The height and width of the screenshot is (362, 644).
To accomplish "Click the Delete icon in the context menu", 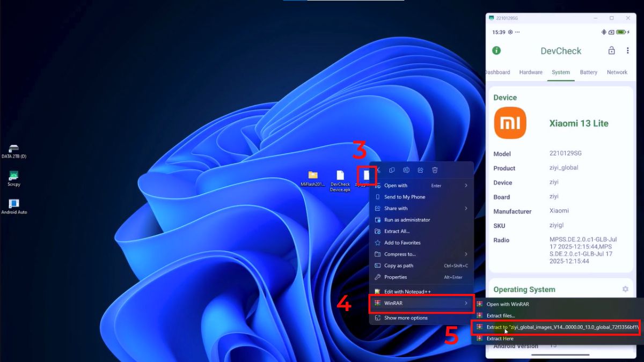I will (435, 169).
